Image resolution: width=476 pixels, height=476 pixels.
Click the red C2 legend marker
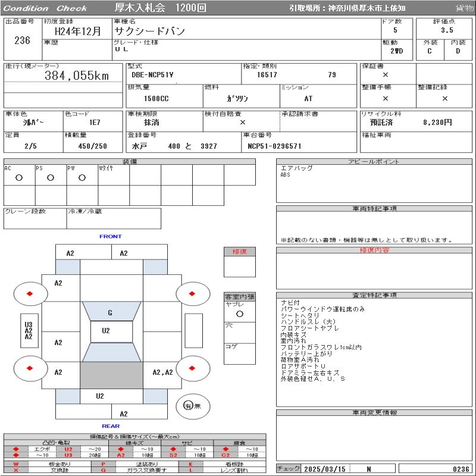[x=226, y=455]
